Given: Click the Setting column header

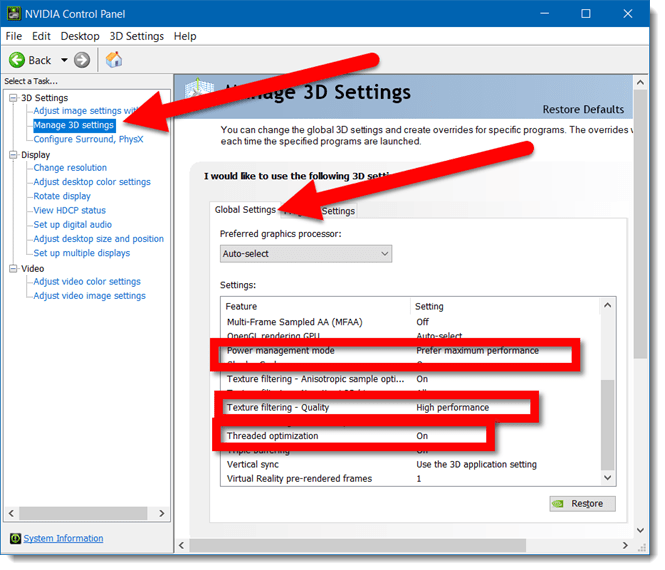Looking at the screenshot, I should [x=505, y=307].
